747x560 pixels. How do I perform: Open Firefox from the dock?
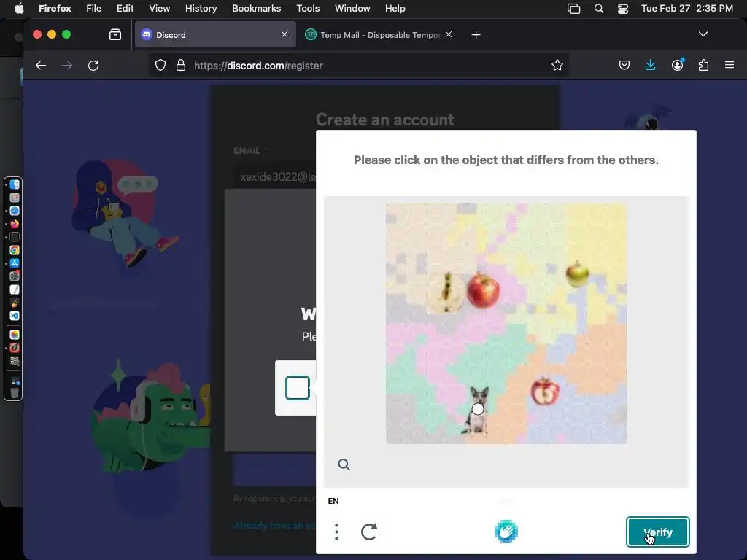coord(15,224)
